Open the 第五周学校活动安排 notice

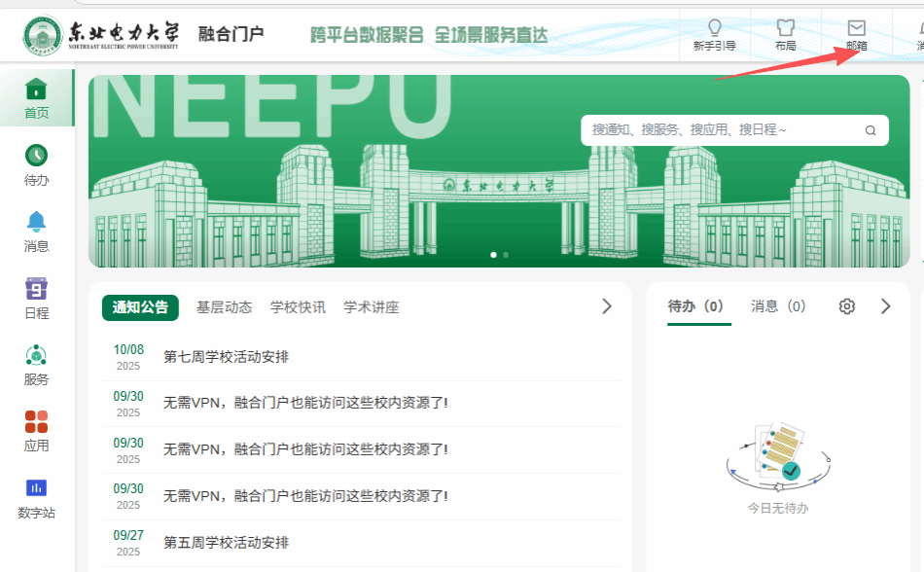226,542
